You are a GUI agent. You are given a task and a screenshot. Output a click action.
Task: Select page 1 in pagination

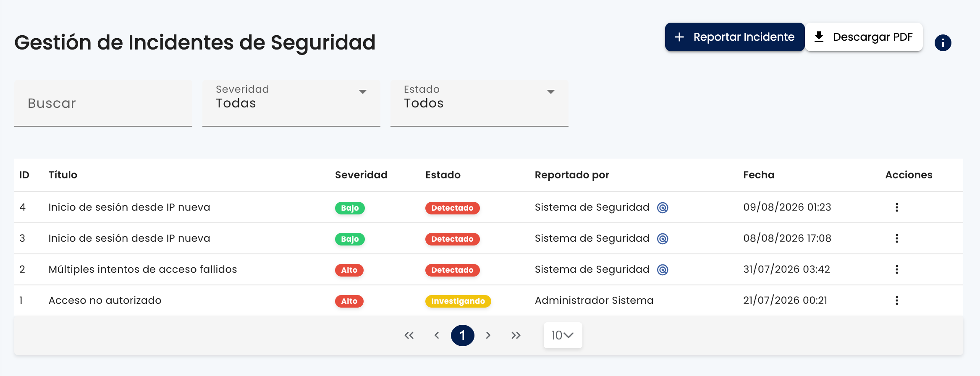point(463,335)
